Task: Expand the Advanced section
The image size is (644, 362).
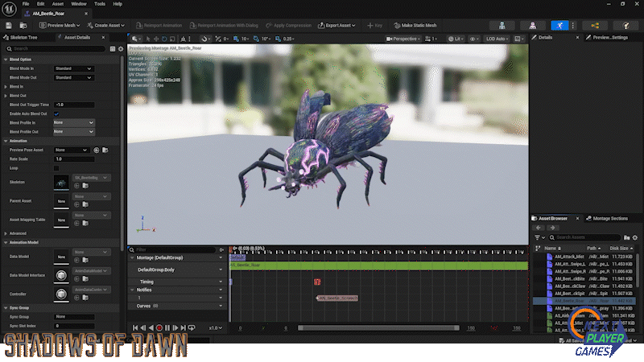Action: click(6, 233)
